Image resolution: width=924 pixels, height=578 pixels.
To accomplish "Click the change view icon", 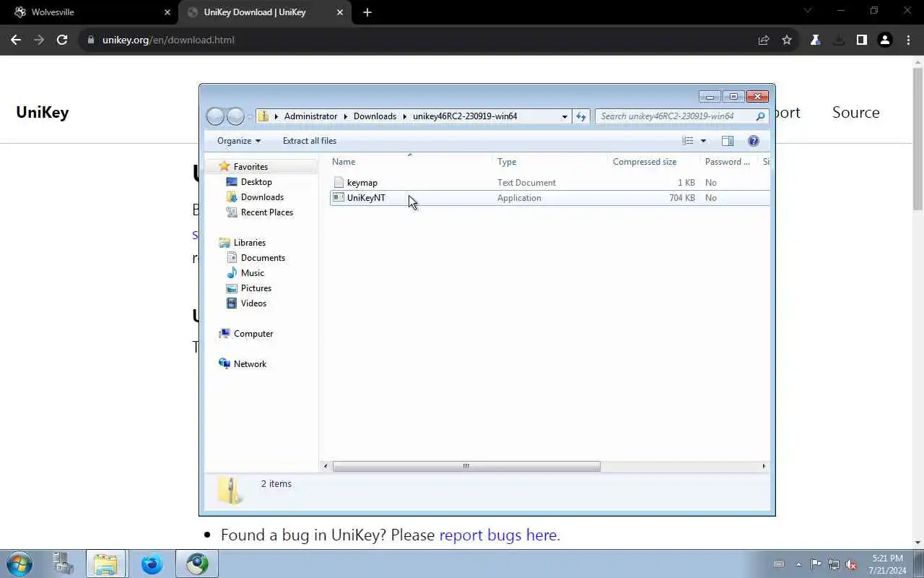I will [688, 141].
